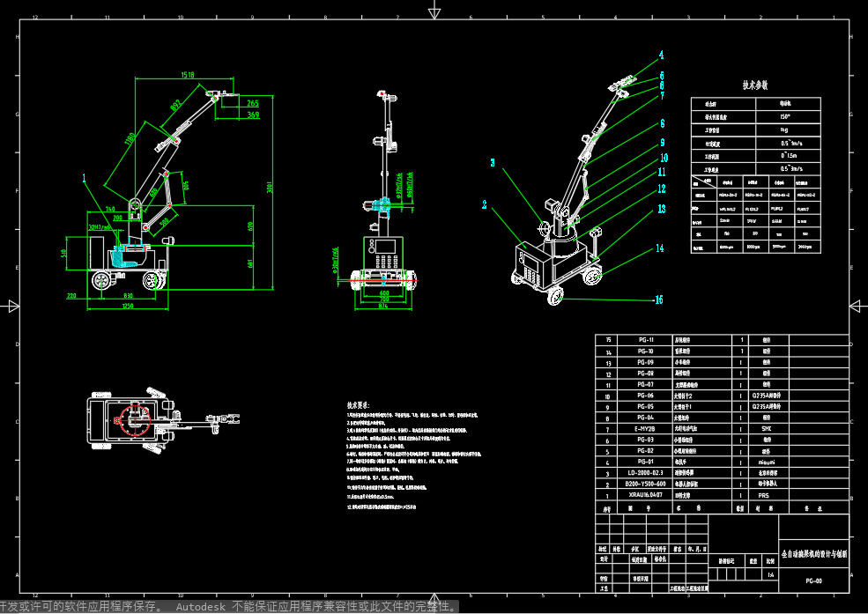
Task: Select the PG-04 cell in parts list
Action: [645, 418]
